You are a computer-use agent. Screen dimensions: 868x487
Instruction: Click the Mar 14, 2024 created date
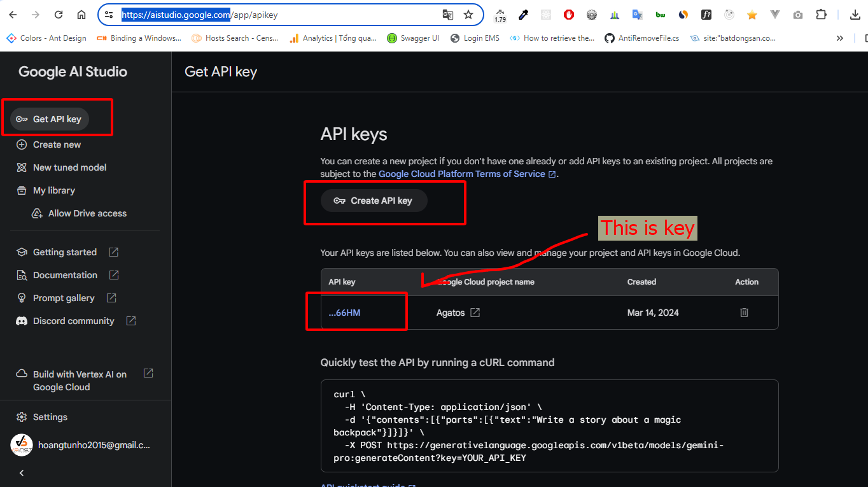653,313
